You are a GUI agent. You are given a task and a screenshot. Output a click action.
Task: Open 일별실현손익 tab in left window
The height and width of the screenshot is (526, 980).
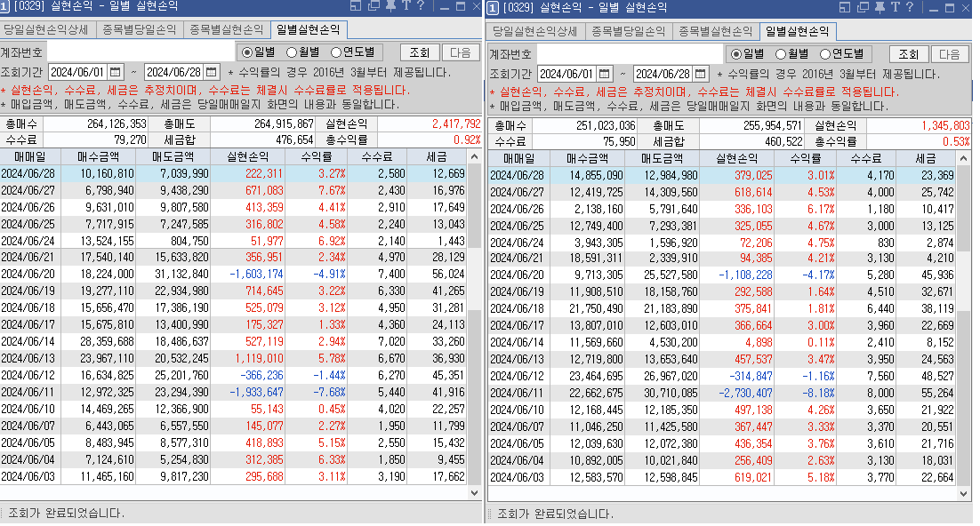(309, 30)
